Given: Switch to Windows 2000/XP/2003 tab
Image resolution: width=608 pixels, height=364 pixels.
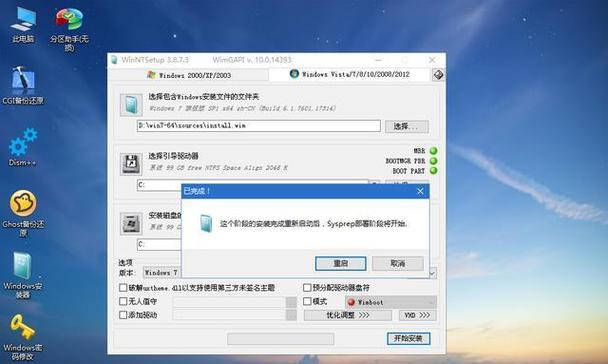Looking at the screenshot, I should 189,75.
